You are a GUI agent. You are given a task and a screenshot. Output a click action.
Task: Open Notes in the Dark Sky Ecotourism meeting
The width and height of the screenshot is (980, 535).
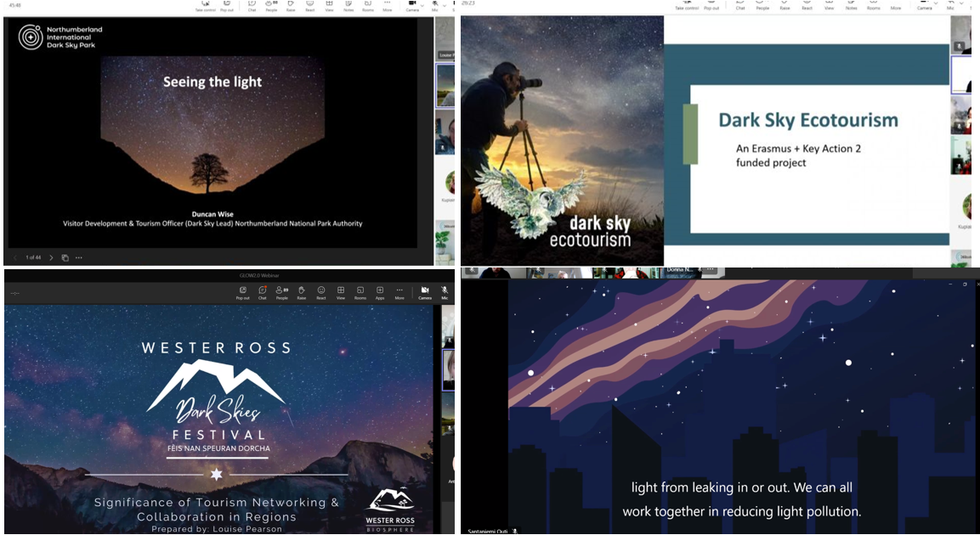[x=852, y=6]
